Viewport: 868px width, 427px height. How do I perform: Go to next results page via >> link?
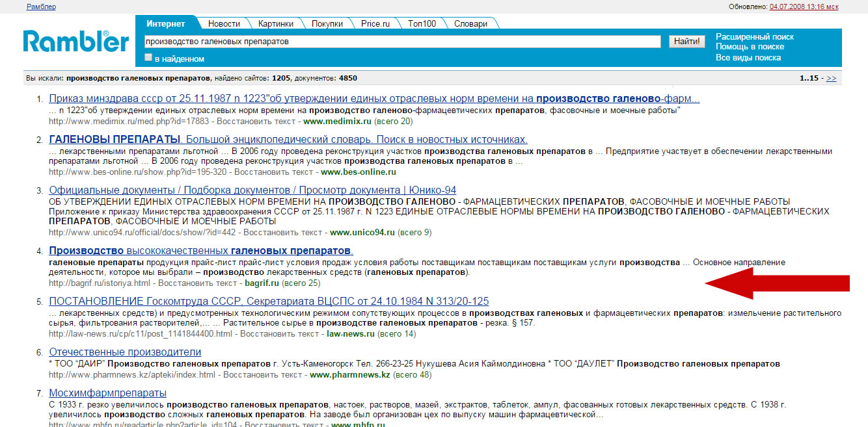831,78
